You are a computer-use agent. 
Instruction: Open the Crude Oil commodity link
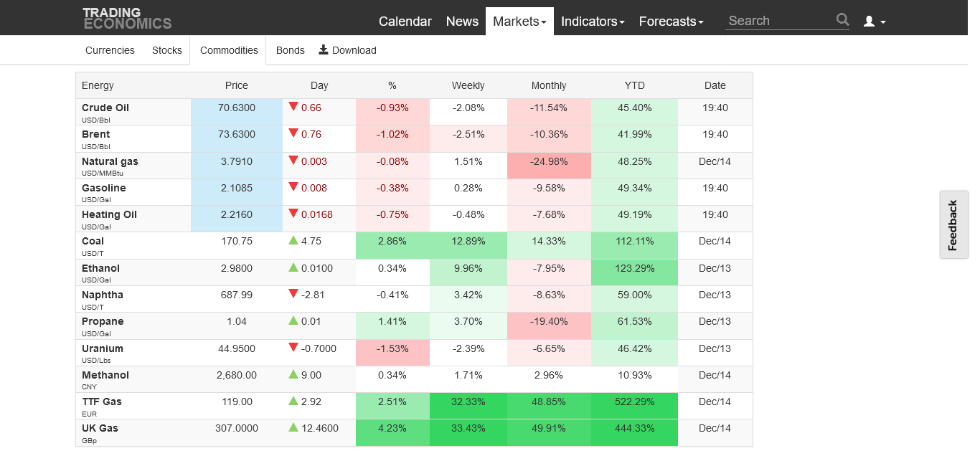pos(105,108)
